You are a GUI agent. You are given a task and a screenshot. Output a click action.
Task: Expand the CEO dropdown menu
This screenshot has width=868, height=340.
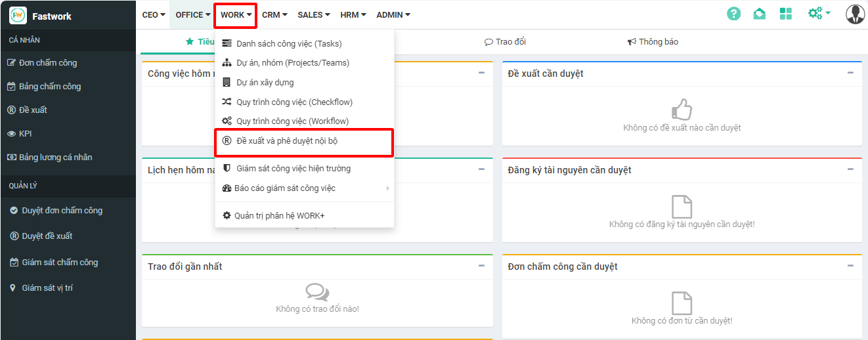coord(154,15)
